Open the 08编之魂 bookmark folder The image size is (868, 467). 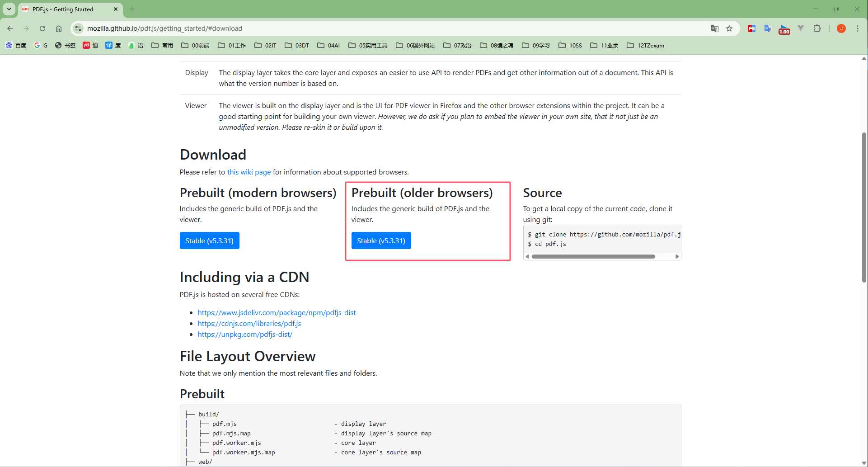click(497, 45)
